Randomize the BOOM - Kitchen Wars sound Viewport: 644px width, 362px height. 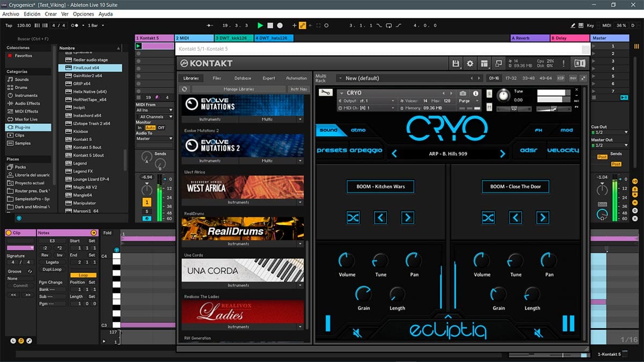353,217
